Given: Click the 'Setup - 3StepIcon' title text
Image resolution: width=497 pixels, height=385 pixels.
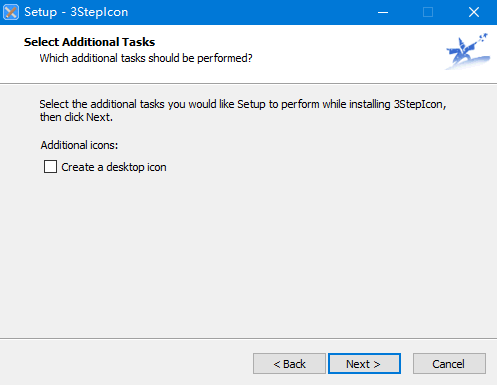Looking at the screenshot, I should 76,12.
